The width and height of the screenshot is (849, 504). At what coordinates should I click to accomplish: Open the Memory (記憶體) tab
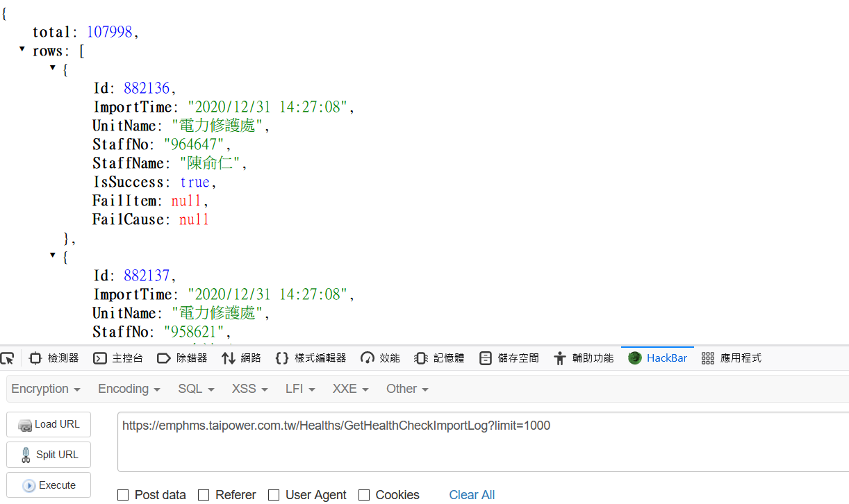[x=439, y=358]
